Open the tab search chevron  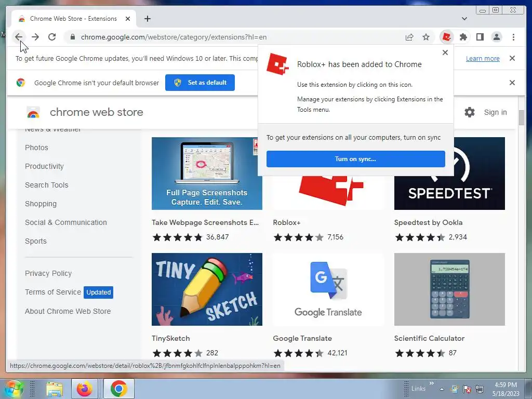pyautogui.click(x=464, y=19)
